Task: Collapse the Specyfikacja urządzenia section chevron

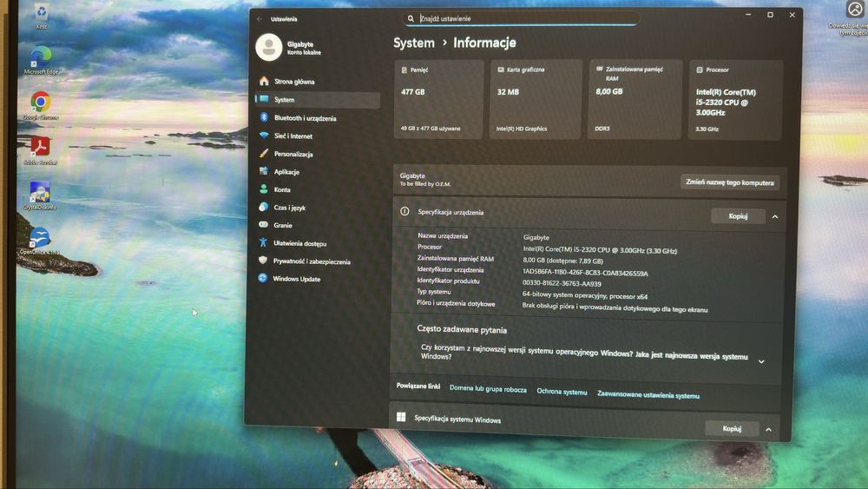Action: (x=775, y=216)
